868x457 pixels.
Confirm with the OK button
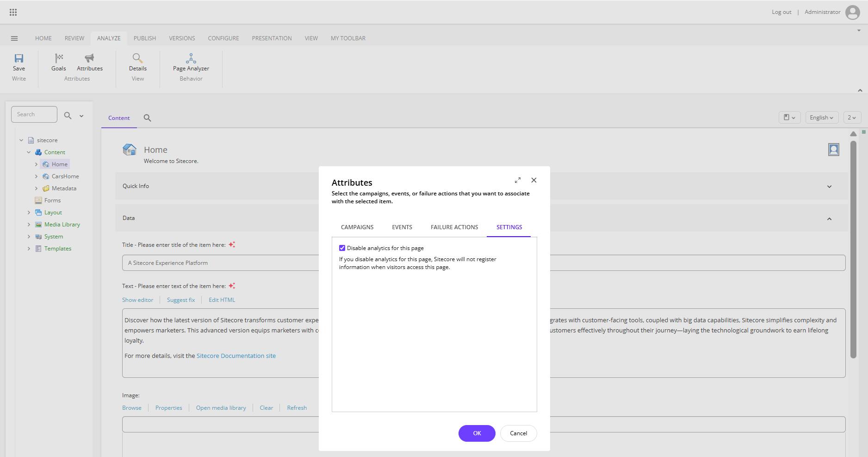477,433
